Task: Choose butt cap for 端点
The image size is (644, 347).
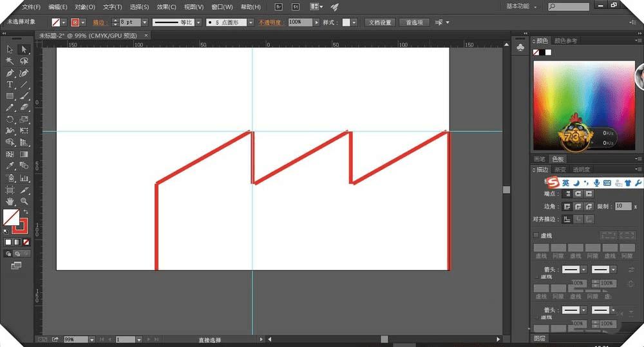Action: click(x=567, y=194)
